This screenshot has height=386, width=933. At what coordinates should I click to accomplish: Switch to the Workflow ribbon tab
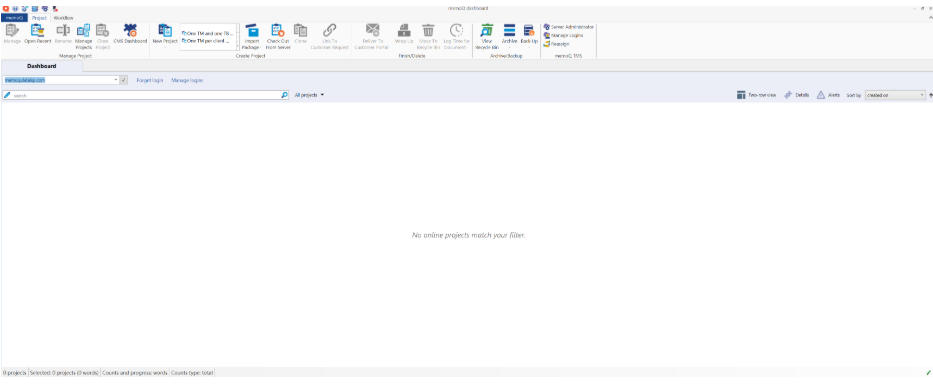pyautogui.click(x=64, y=18)
